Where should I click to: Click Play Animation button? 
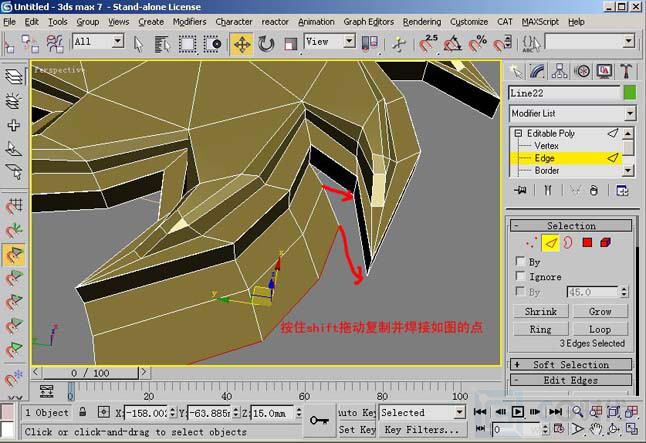tap(517, 411)
